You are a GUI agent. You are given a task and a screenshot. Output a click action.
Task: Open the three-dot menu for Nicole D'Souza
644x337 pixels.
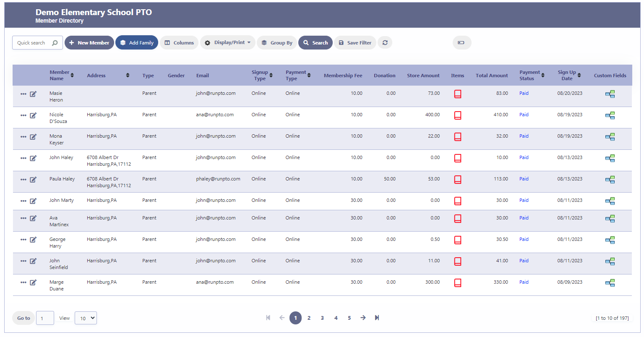pos(23,115)
